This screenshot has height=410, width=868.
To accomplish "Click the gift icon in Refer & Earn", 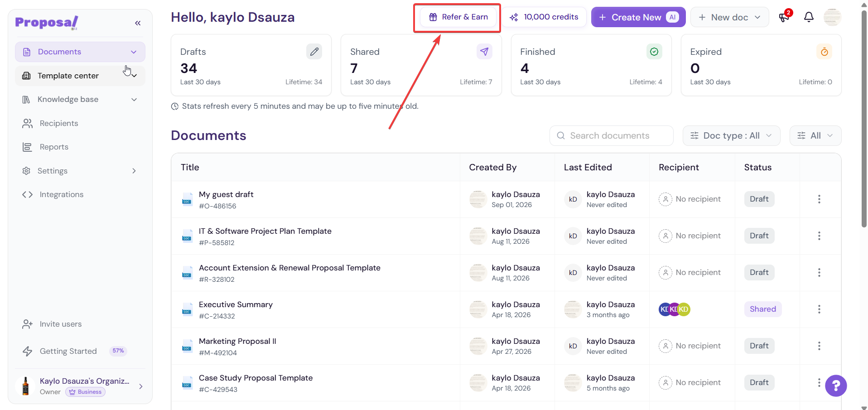I will (x=433, y=17).
